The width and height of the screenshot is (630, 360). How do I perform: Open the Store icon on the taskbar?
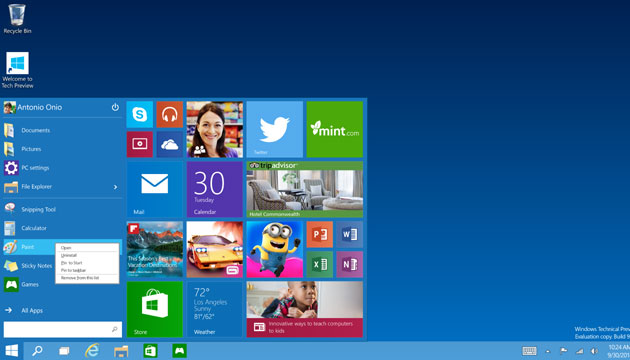151,351
